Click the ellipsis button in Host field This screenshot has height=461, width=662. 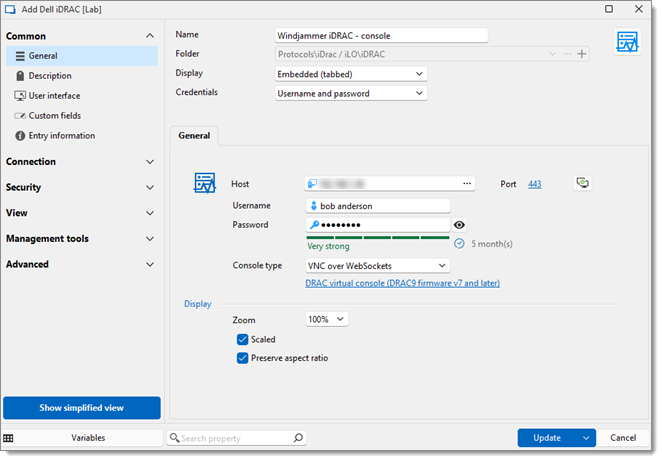(x=467, y=184)
